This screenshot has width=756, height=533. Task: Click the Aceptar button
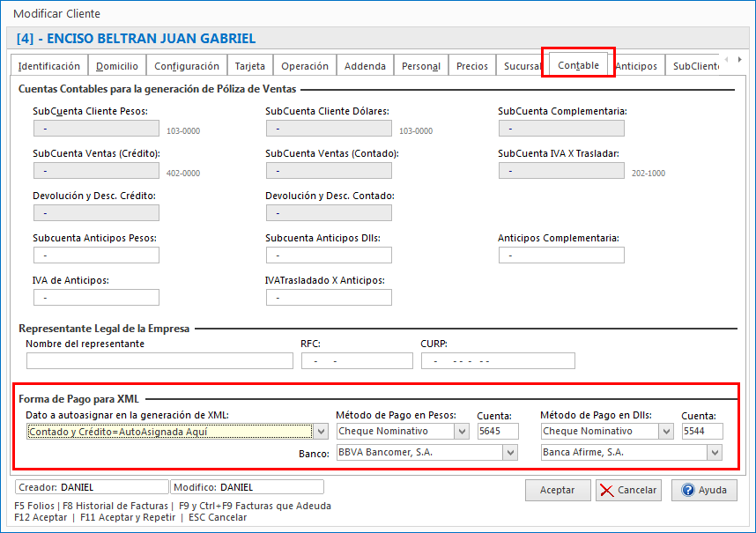pos(558,491)
